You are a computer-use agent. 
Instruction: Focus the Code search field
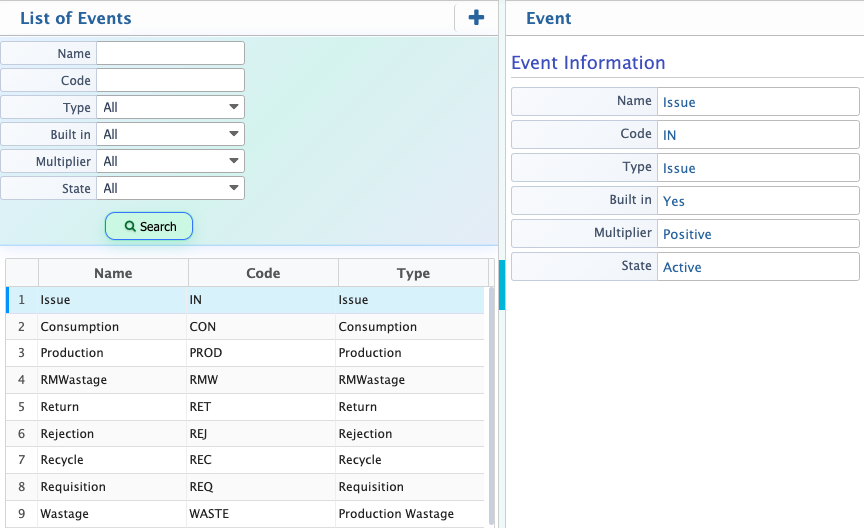[x=170, y=80]
